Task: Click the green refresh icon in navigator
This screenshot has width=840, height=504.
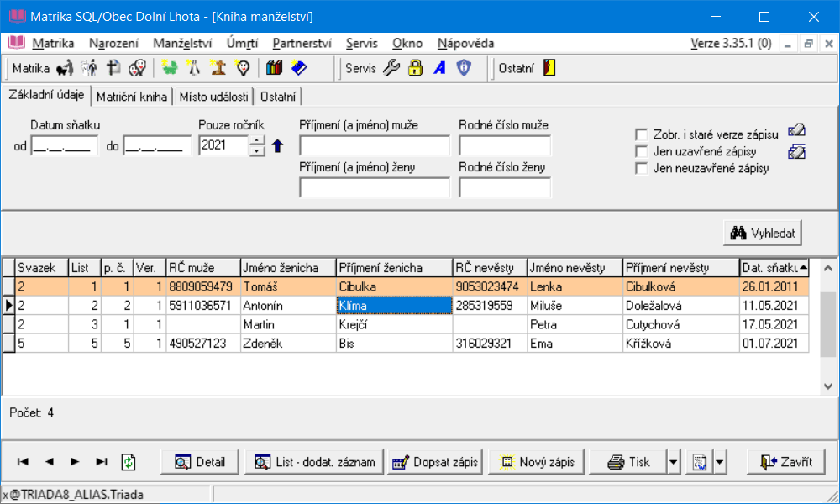Action: click(x=128, y=461)
